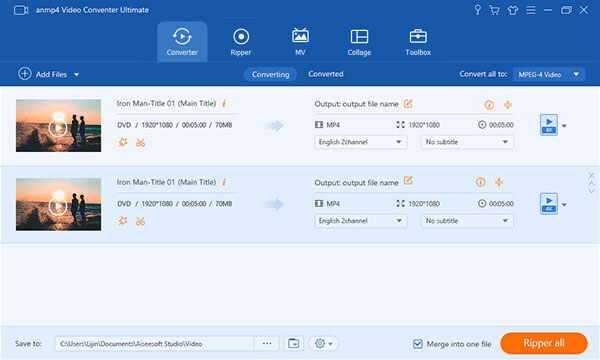Click compress plus icon for first video
The height and width of the screenshot is (360, 600).
(x=507, y=104)
